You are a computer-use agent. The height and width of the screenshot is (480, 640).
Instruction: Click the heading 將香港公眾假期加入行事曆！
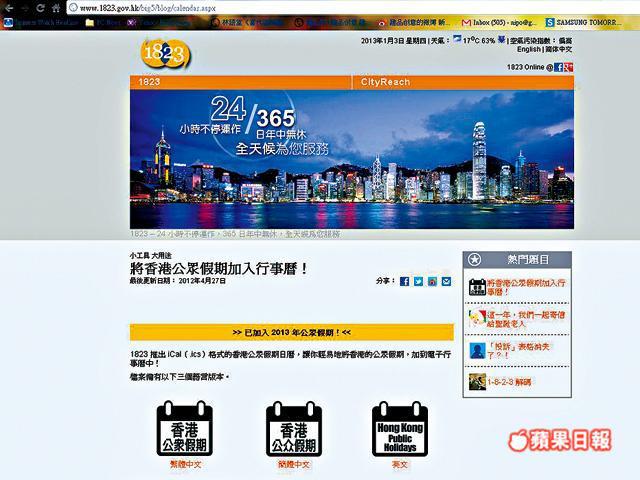218,269
